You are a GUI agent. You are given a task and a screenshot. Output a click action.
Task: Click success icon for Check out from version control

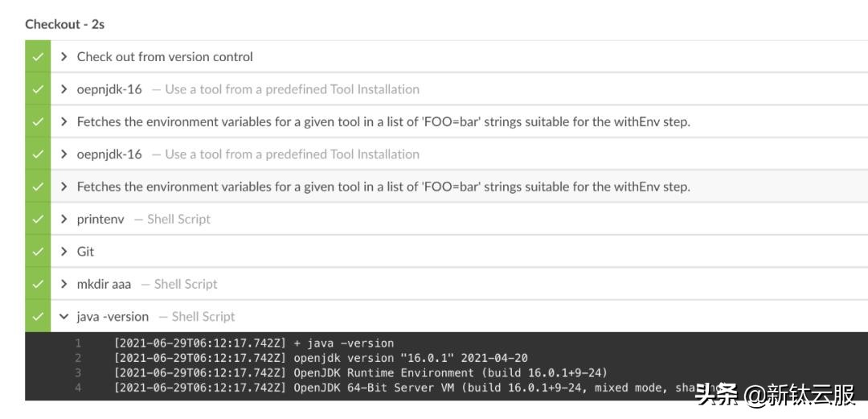tap(37, 57)
